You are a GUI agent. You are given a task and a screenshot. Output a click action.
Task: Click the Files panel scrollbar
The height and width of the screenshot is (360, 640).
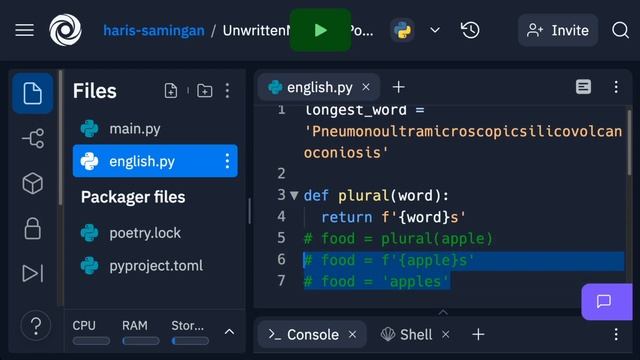(x=61, y=139)
